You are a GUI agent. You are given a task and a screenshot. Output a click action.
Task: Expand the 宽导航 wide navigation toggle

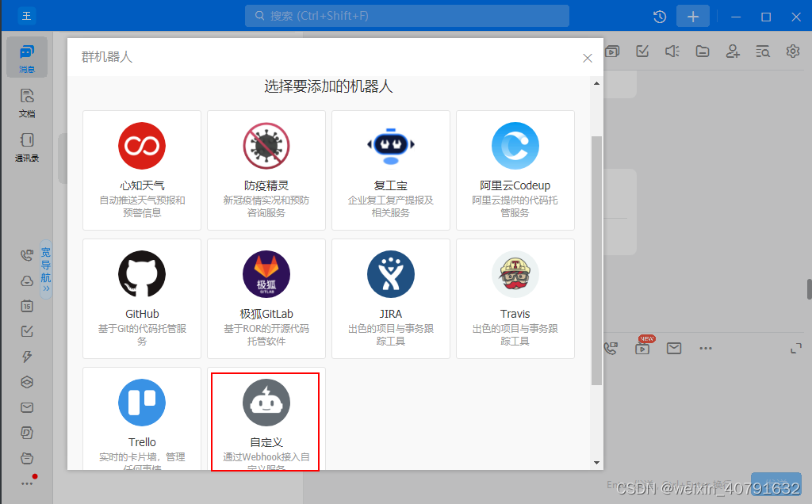(46, 269)
